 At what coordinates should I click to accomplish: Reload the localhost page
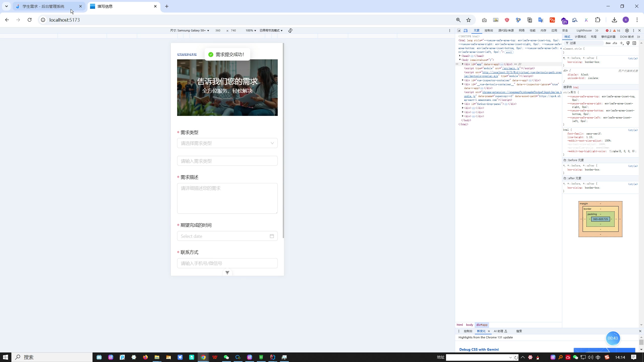tap(29, 20)
